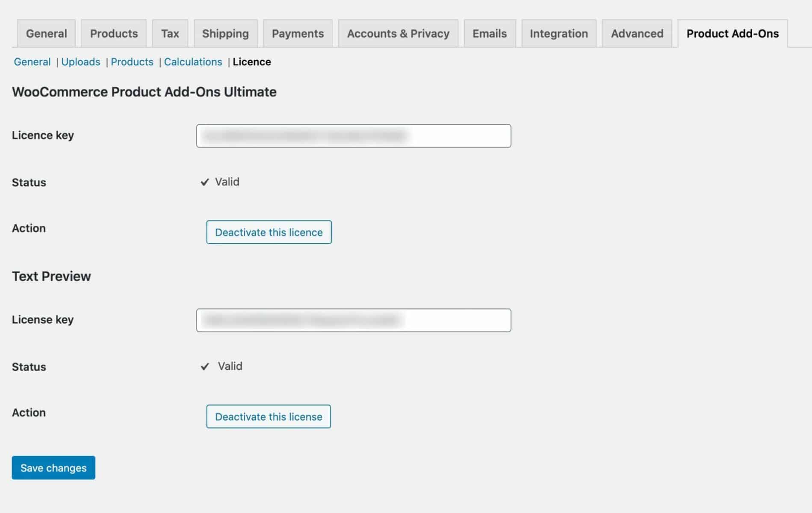Go to the Shipping tab
Viewport: 812px width, 513px height.
pyautogui.click(x=225, y=33)
